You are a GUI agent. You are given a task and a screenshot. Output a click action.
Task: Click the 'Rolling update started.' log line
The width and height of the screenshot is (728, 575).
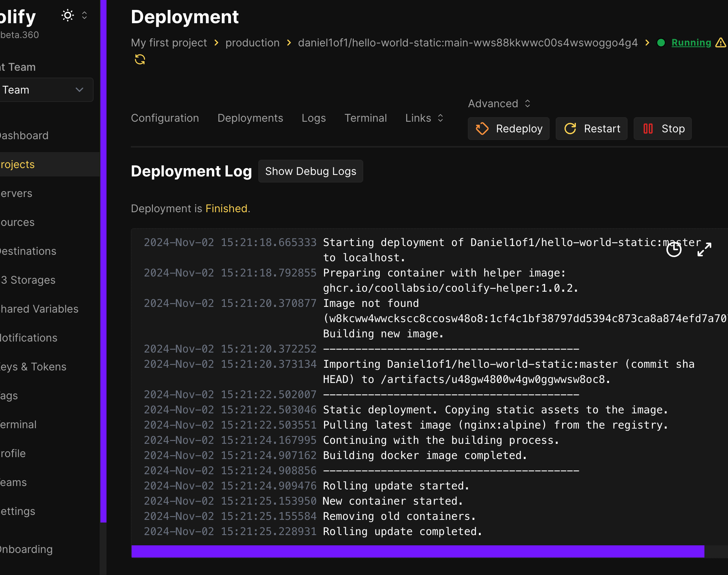pyautogui.click(x=396, y=486)
